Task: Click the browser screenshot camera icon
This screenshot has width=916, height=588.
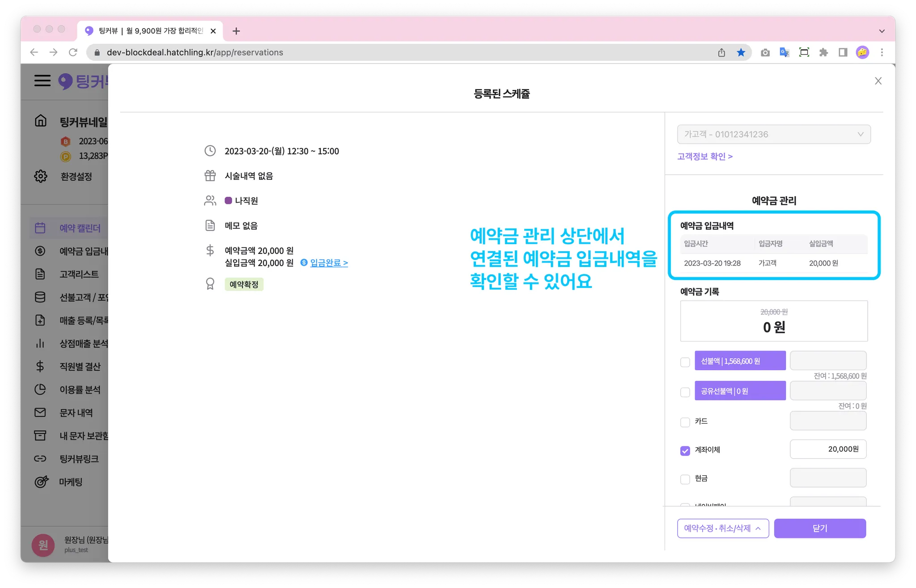Action: (x=765, y=53)
